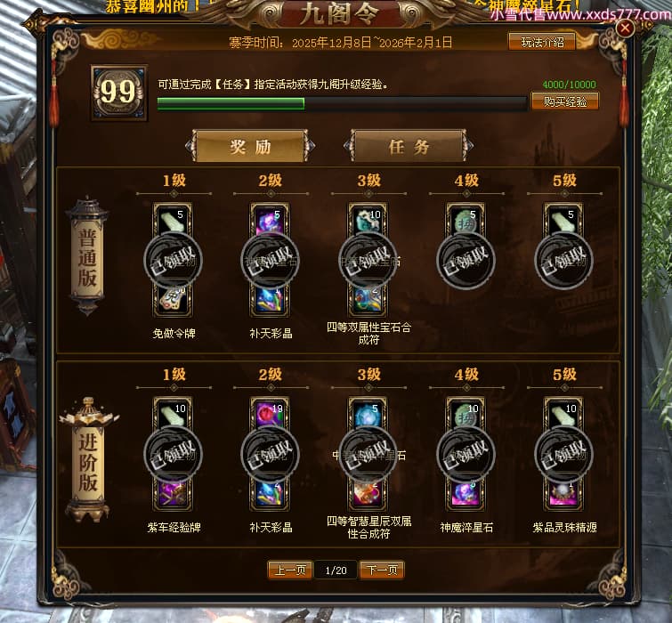The image size is (672, 623).
Task: Click the 四等智慧星辰双属性合成符 icon in advanced level 3
Action: (368, 494)
